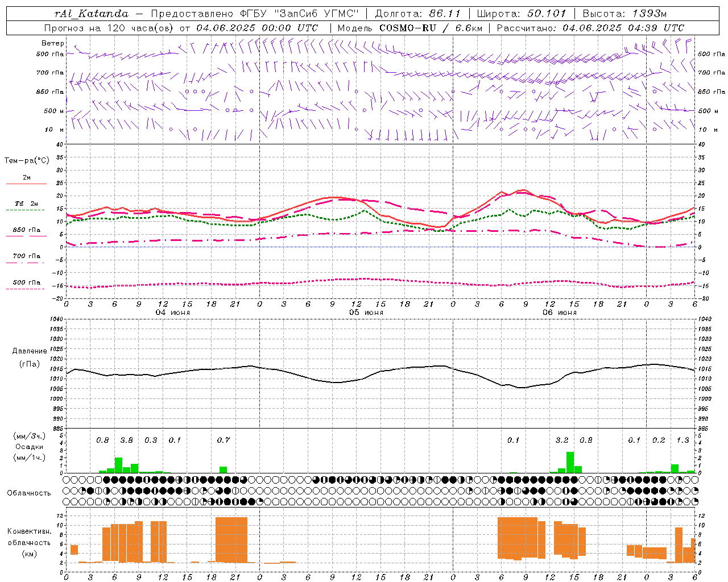
Task: Click the 'Модель COSMO-RU / 6.6км' text
Action: (x=410, y=28)
